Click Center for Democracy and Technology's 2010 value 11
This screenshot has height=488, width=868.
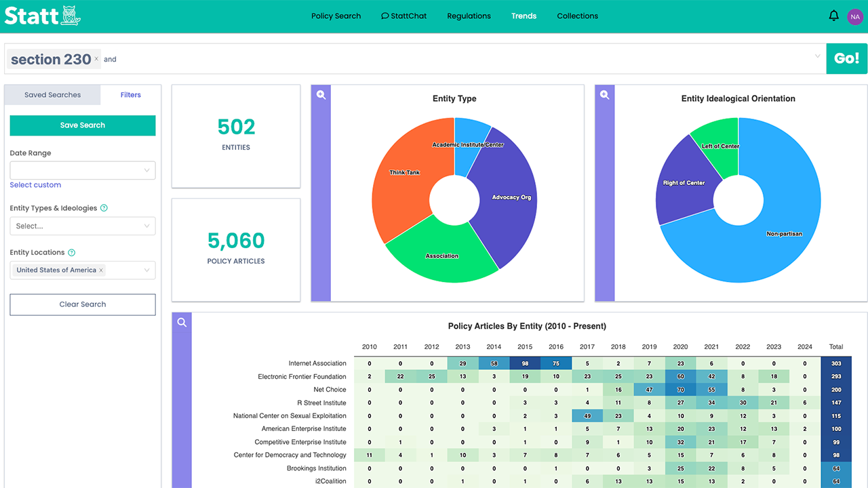370,455
